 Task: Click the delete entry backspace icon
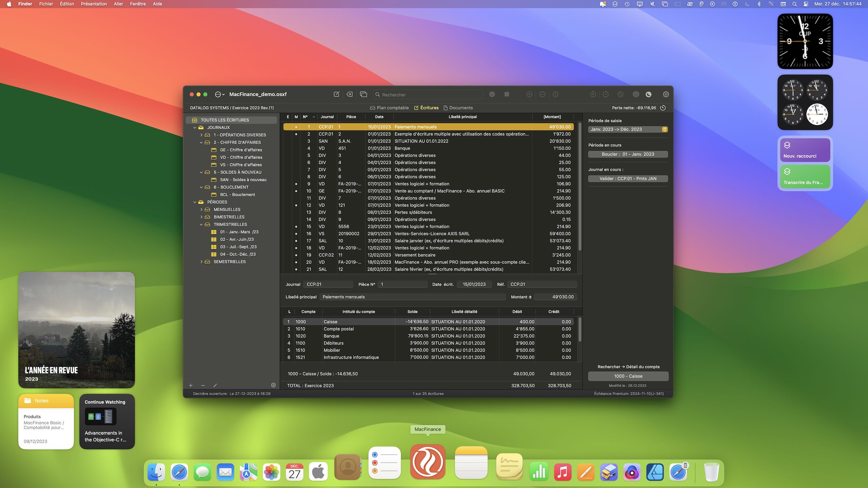pos(350,94)
